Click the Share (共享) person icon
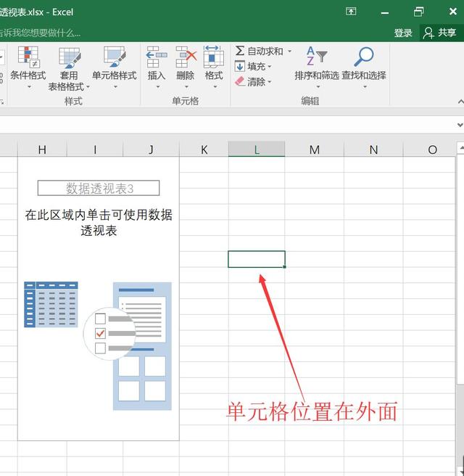Viewport: 464px width, 476px height. click(x=428, y=33)
